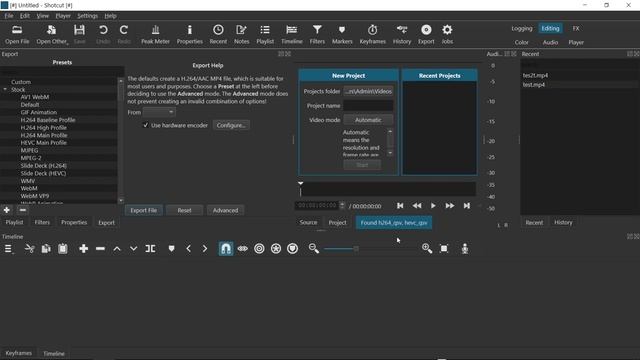This screenshot has height=360, width=640.
Task: Select HEVC Main Profile preset
Action: point(44,143)
